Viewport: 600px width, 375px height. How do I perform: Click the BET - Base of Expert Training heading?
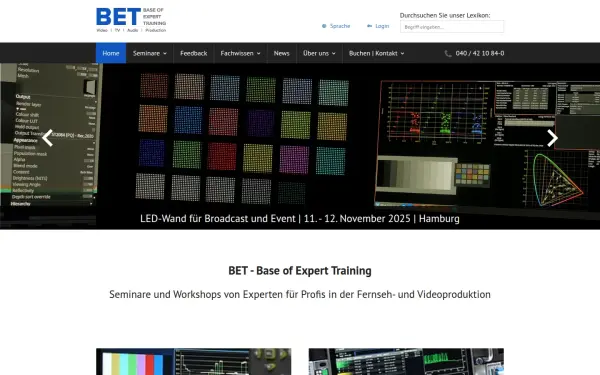pyautogui.click(x=300, y=271)
